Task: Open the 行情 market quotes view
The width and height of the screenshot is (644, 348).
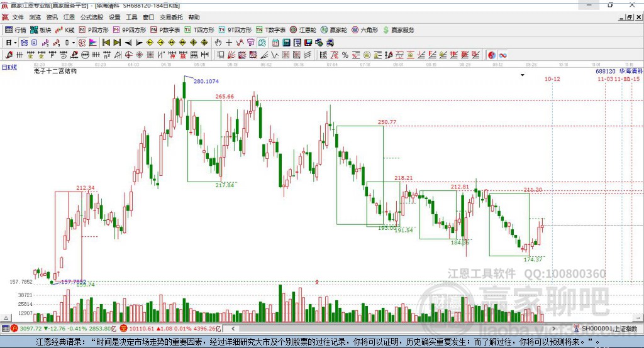Action: (16, 30)
